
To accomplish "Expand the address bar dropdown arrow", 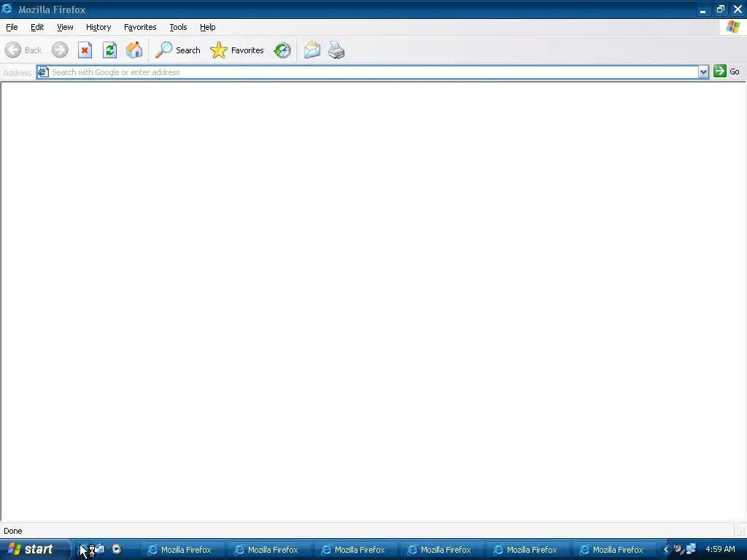I will pos(703,72).
